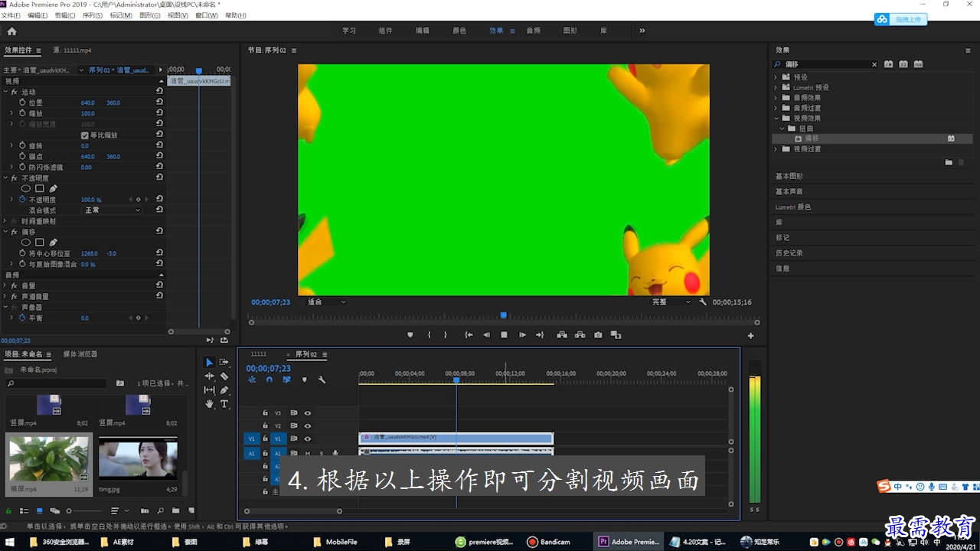The height and width of the screenshot is (551, 980).
Task: Toggle fx on the 运动 effect
Action: 14,92
